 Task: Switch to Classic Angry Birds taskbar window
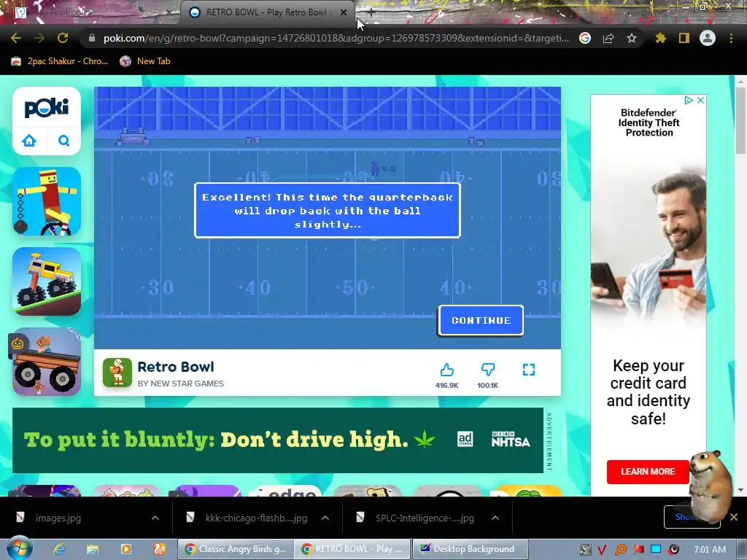236,549
